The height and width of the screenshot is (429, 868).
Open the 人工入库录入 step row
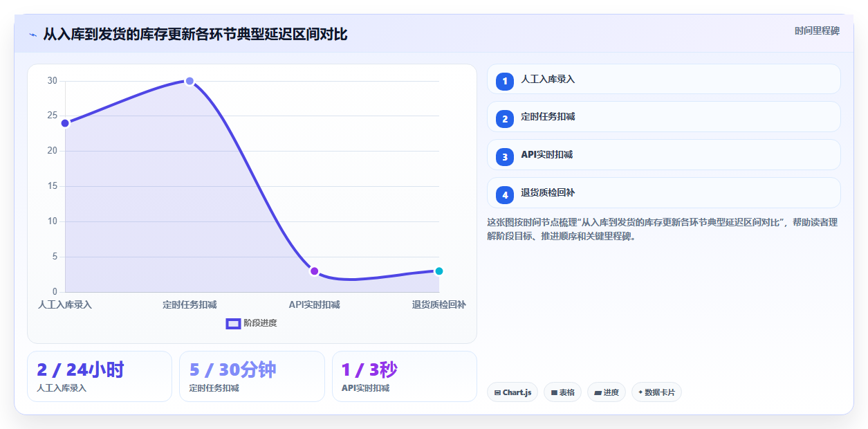pyautogui.click(x=664, y=79)
